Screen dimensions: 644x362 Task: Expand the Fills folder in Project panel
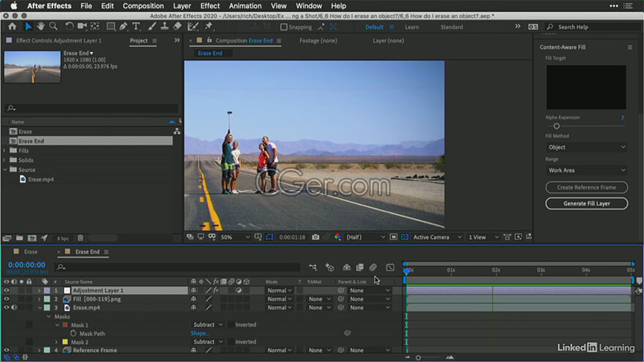click(4, 151)
